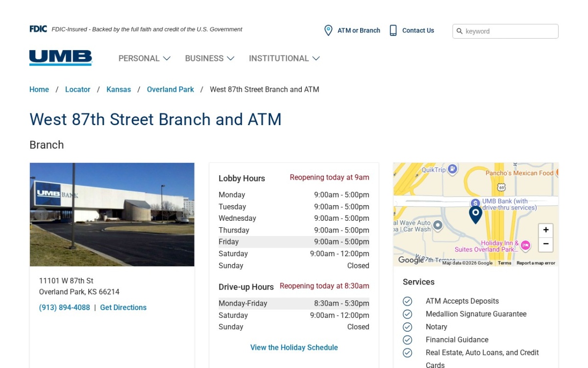Image resolution: width=588 pixels, height=368 pixels.
Task: Expand the Institutional menu
Action: [x=284, y=58]
